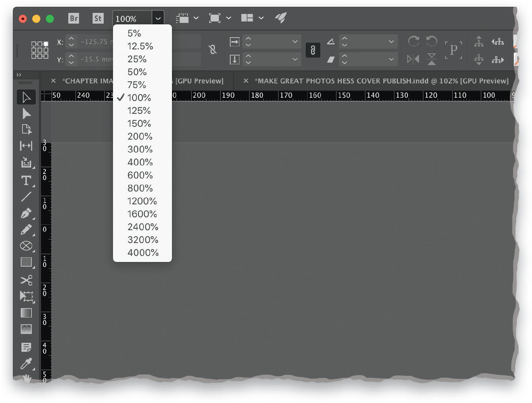
Task: Select the Eyedropper tool
Action: click(x=26, y=363)
